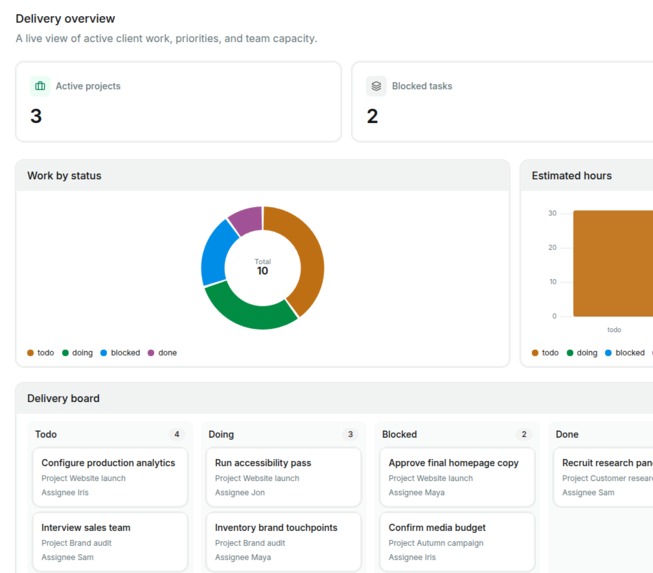Toggle the blocked legend in Estimated hours
This screenshot has width=653, height=573.
pos(625,353)
